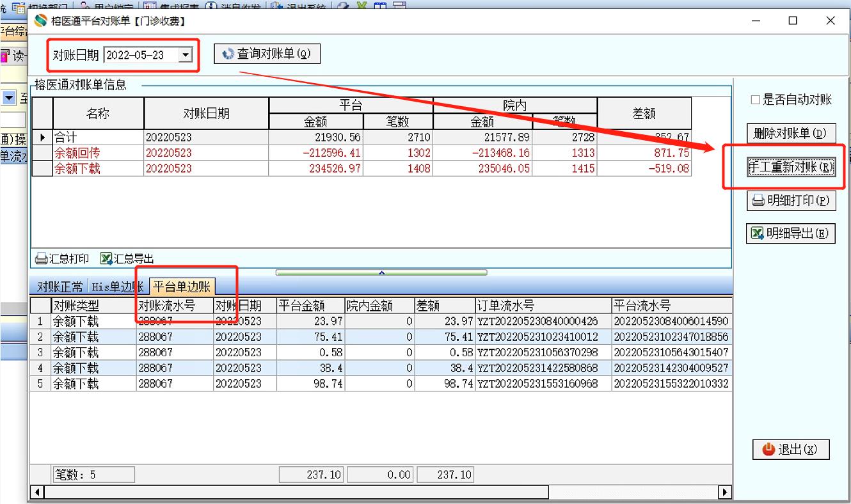Click the 汇总打印 printer icon

[x=41, y=258]
